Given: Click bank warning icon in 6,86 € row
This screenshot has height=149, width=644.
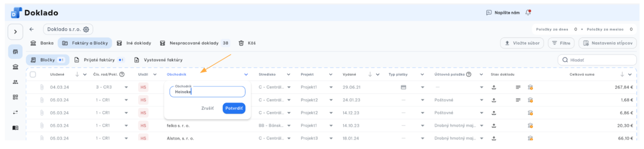Looking at the screenshot, I should (530, 113).
